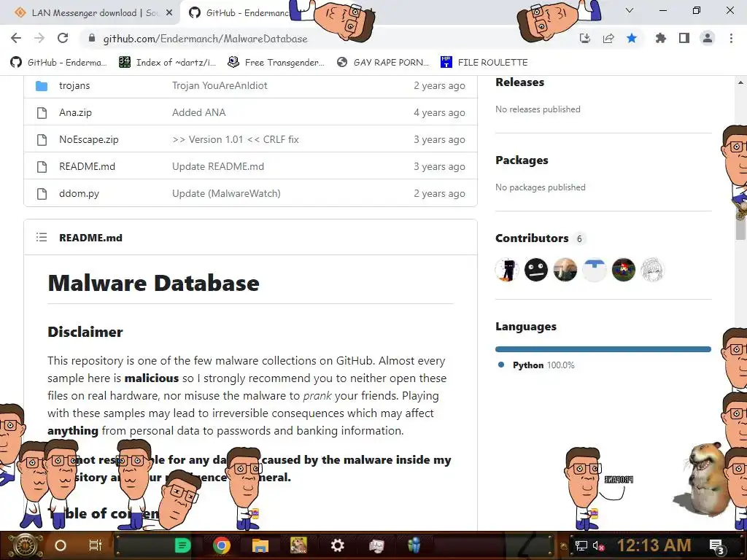Expand the README table of contents icon
Viewport: 747px width, 560px height.
pos(42,237)
